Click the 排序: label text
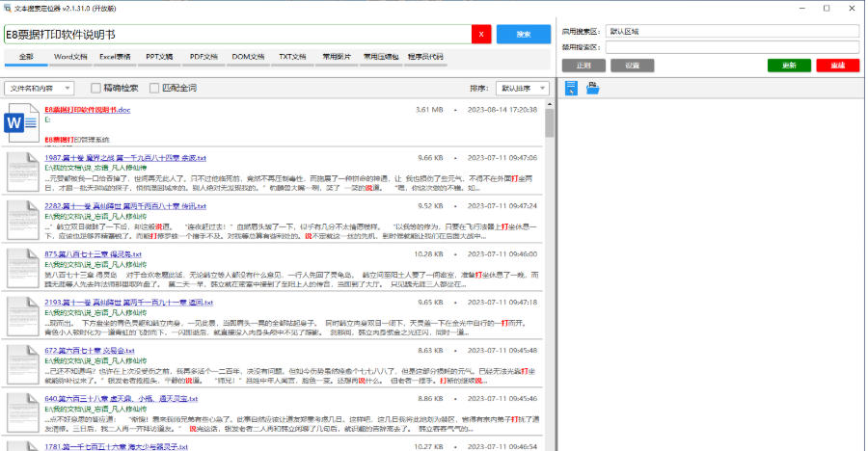The height and width of the screenshot is (451, 868). click(479, 88)
